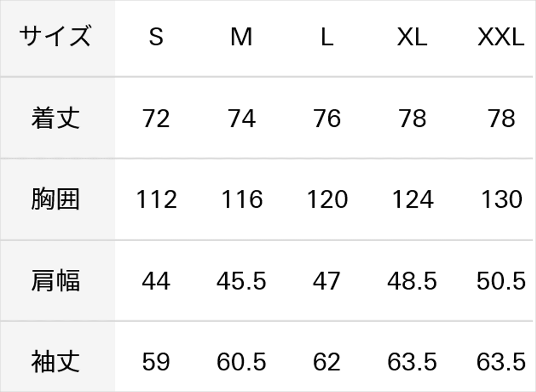Select the 袖丈 row label
The image size is (536, 392).
56,362
